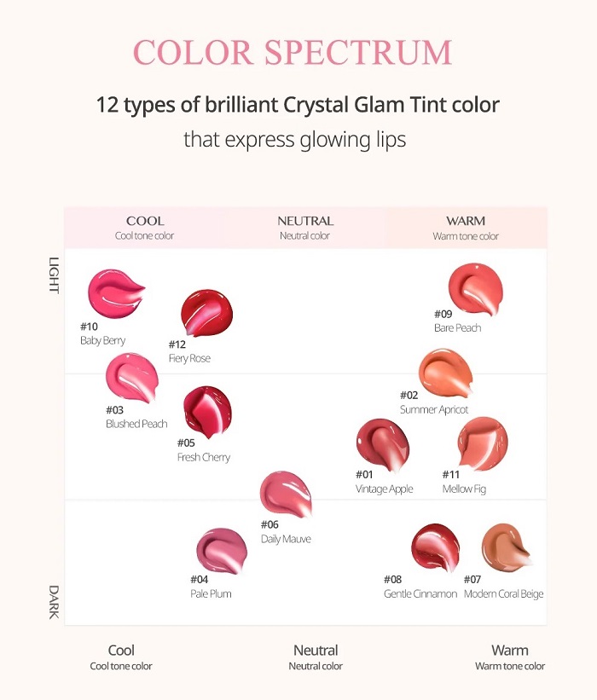Click the #09 Bare Peach swatch
The image size is (597, 700).
pyautogui.click(x=476, y=289)
